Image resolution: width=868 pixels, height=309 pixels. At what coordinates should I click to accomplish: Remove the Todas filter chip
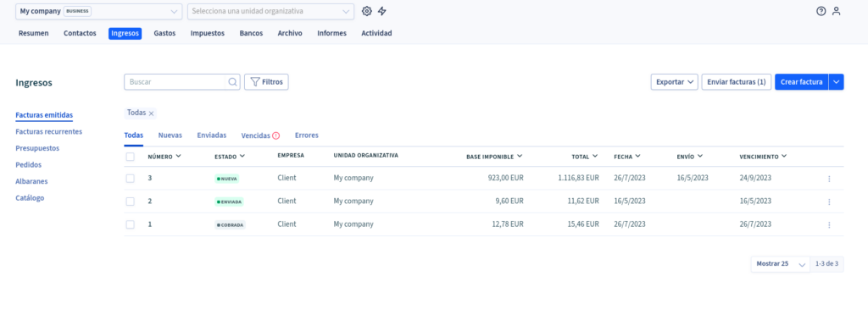pyautogui.click(x=151, y=113)
